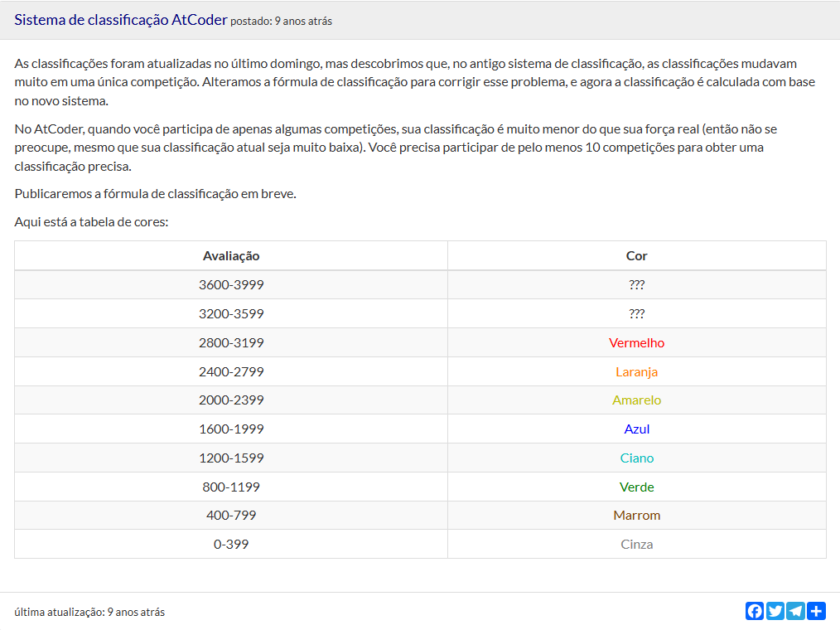Viewport: 840px width, 630px height.
Task: Select the '2800-3199' rating range cell
Action: (231, 342)
